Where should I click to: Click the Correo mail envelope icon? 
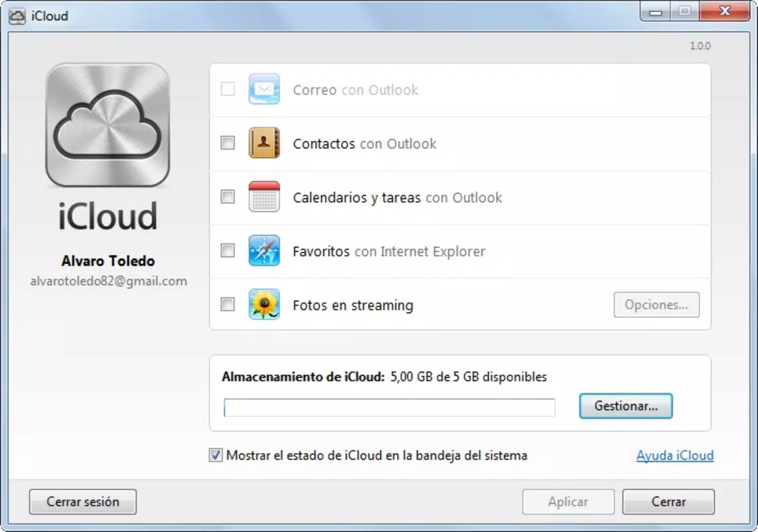coord(264,89)
